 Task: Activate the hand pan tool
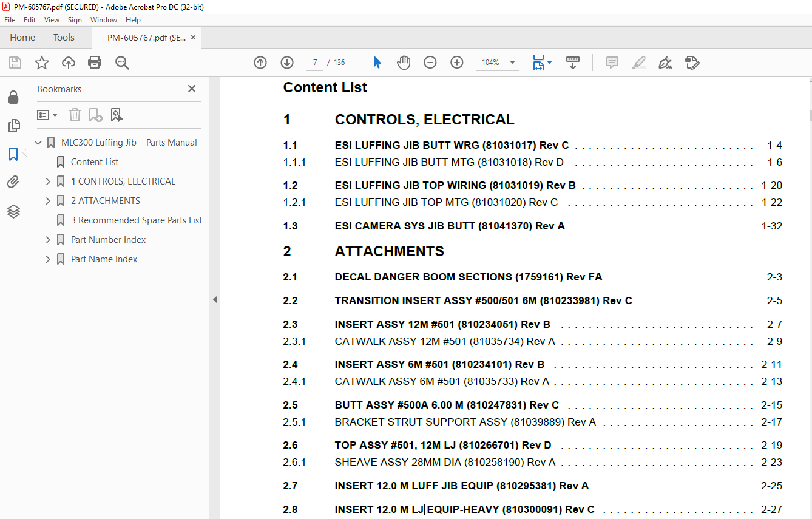404,63
